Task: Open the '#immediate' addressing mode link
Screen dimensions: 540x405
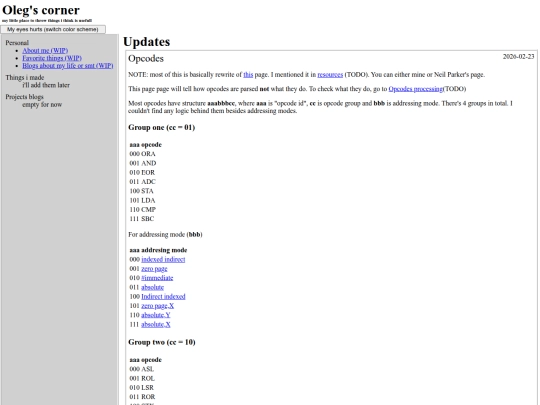Action: click(x=157, y=278)
